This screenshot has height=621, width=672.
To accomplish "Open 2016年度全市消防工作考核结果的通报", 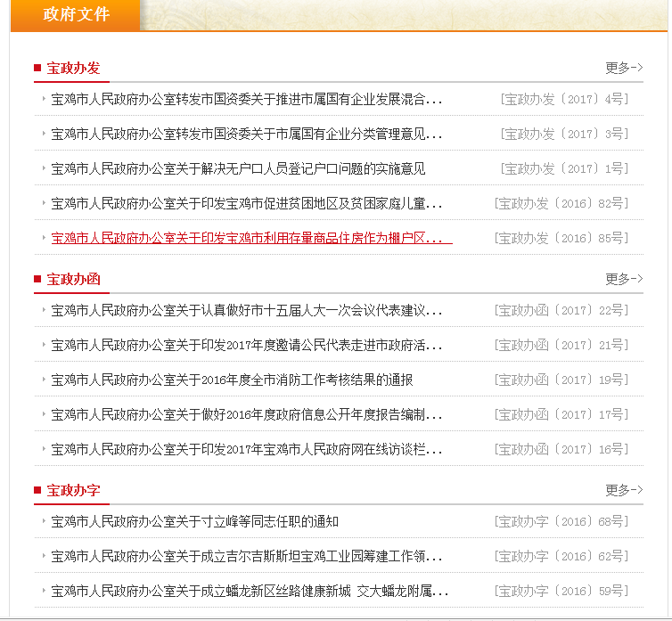I will point(232,380).
